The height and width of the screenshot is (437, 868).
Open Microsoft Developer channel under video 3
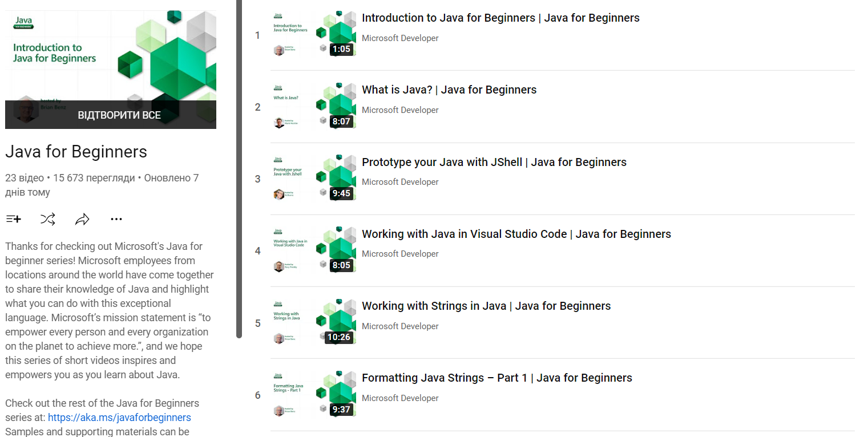pyautogui.click(x=400, y=182)
